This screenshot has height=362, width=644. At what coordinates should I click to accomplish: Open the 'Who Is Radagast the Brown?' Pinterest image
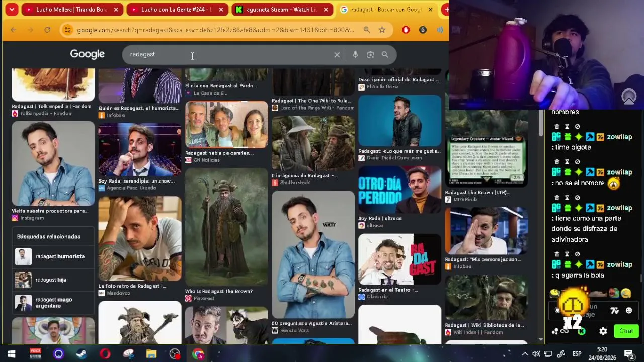coord(226,227)
